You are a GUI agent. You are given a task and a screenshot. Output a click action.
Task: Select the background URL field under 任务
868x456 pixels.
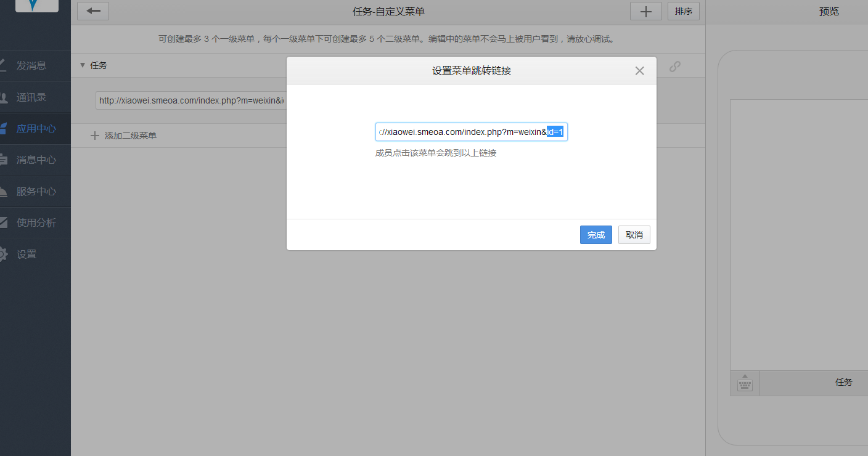(x=191, y=100)
